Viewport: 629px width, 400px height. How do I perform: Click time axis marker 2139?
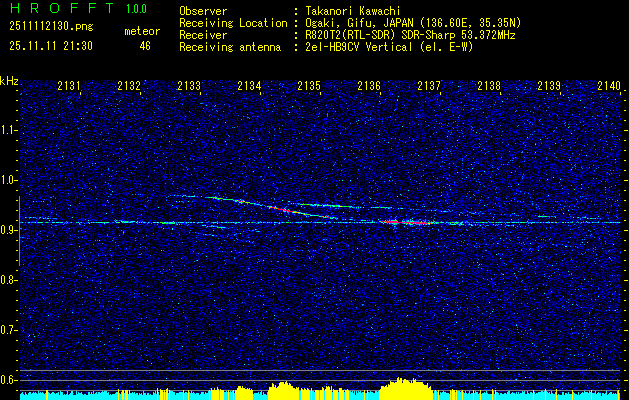tap(549, 85)
